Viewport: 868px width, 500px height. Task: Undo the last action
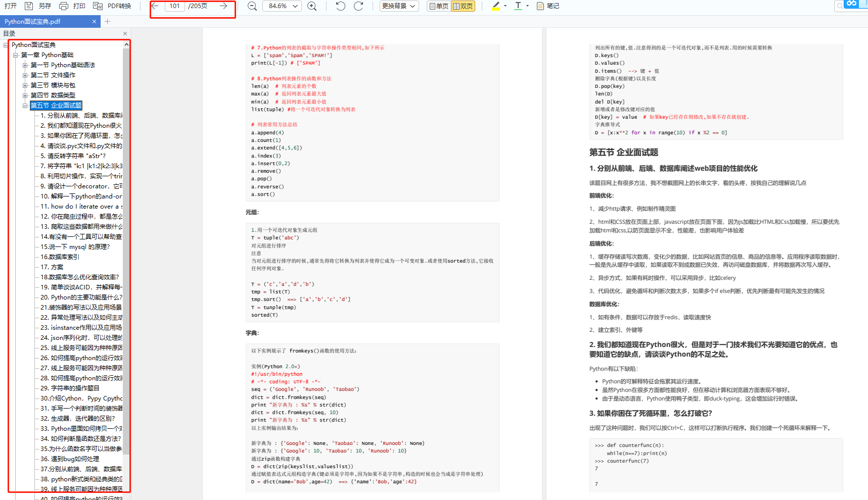pos(340,6)
